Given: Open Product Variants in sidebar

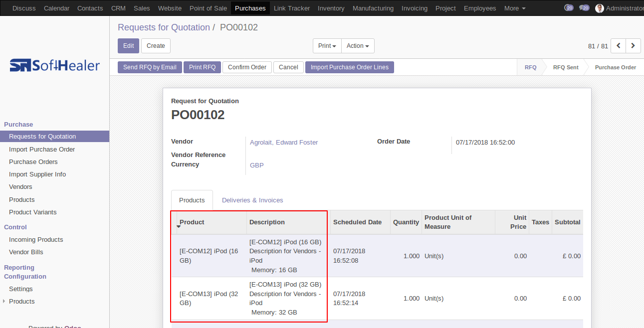Looking at the screenshot, I should click(54, 212).
